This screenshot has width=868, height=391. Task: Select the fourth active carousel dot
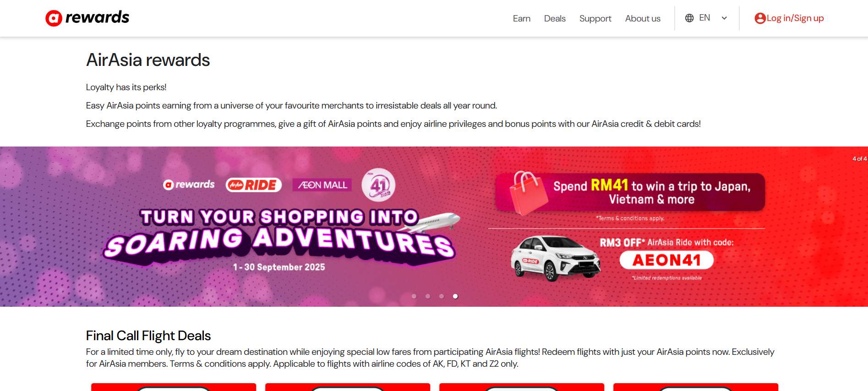[x=455, y=296]
